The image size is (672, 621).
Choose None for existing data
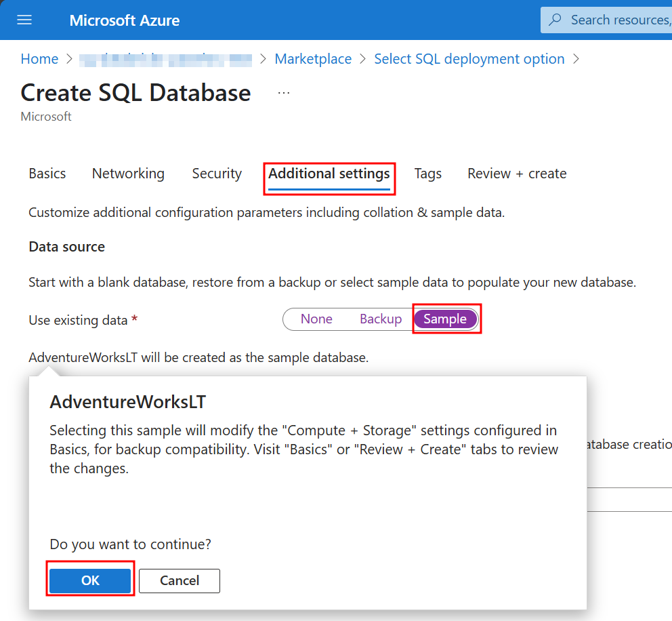tap(316, 319)
